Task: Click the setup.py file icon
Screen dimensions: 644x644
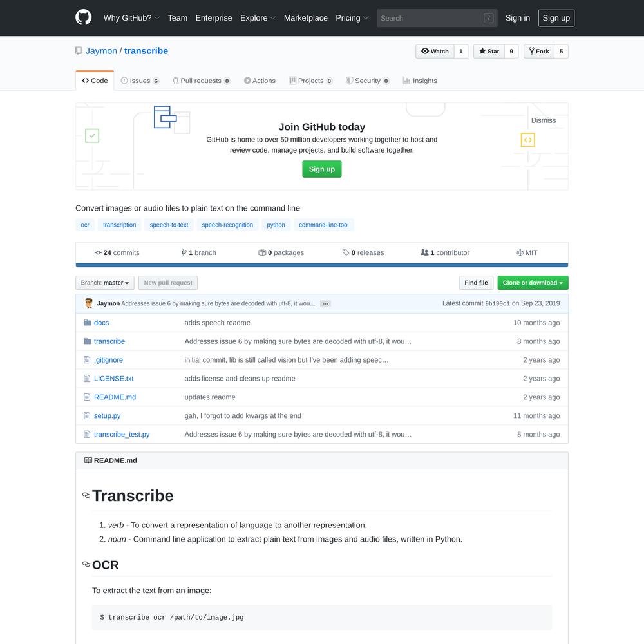Action: [87, 415]
